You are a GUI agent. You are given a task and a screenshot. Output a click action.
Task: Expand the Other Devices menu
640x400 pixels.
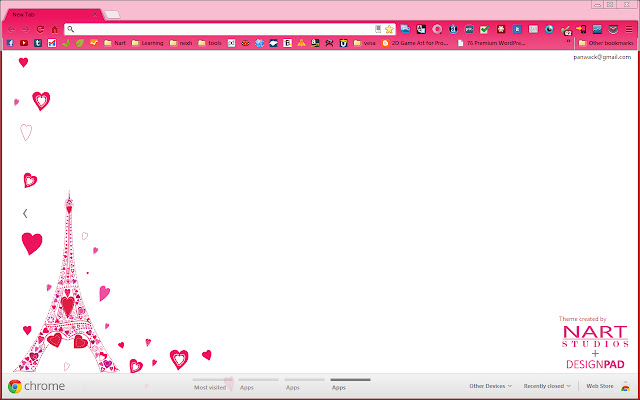[490, 386]
